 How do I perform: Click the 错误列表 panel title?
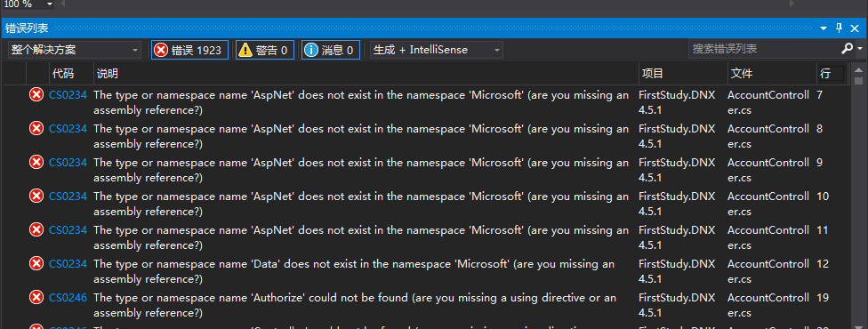[x=27, y=28]
